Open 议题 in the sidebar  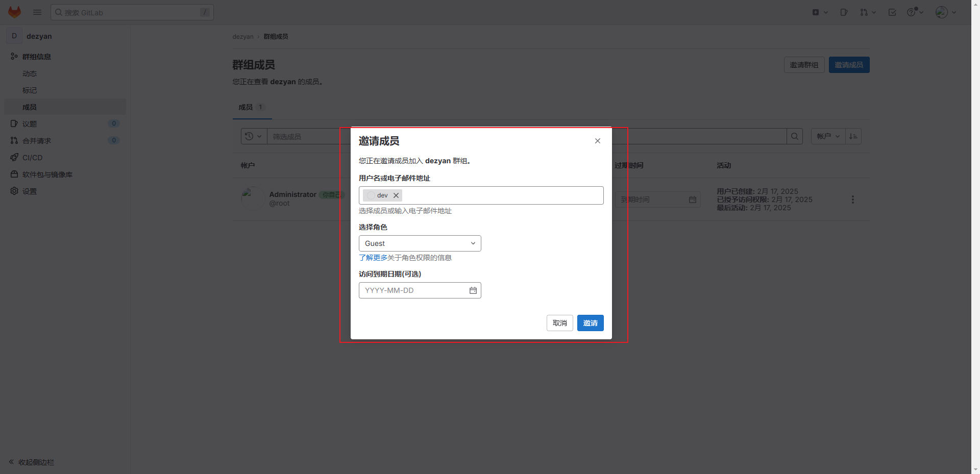click(65, 124)
